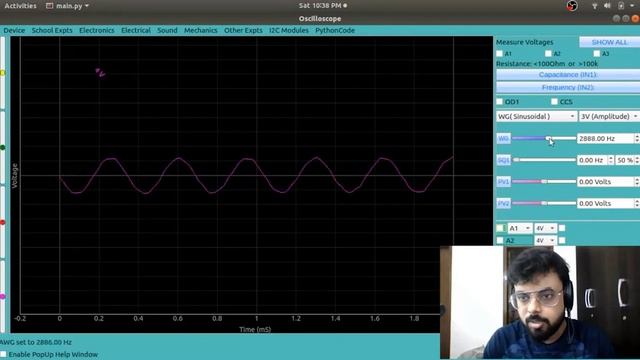Tick the checkbox right of A2 4V range
This screenshot has width=640, height=360.
pos(562,240)
